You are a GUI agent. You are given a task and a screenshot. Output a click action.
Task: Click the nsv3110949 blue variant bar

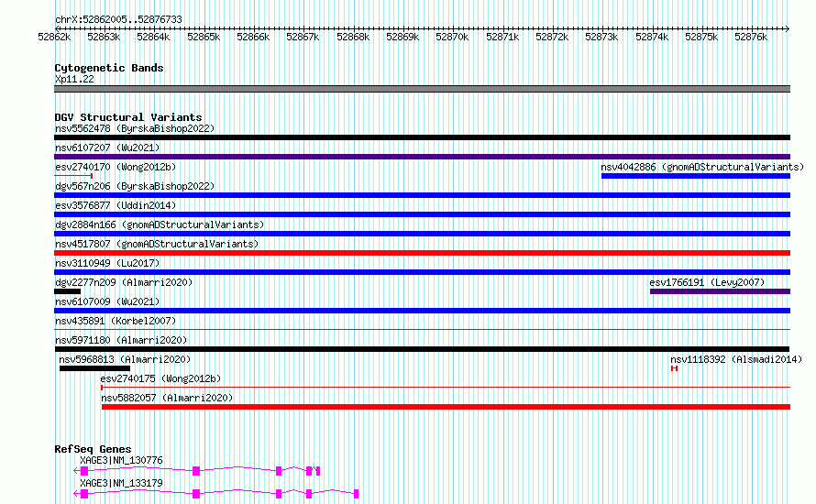pos(422,272)
